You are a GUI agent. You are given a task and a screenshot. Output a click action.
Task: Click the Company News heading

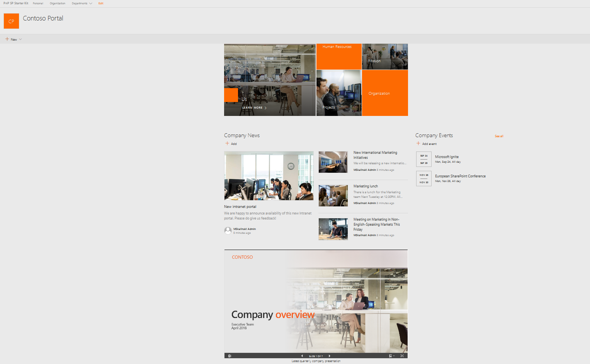(x=242, y=135)
